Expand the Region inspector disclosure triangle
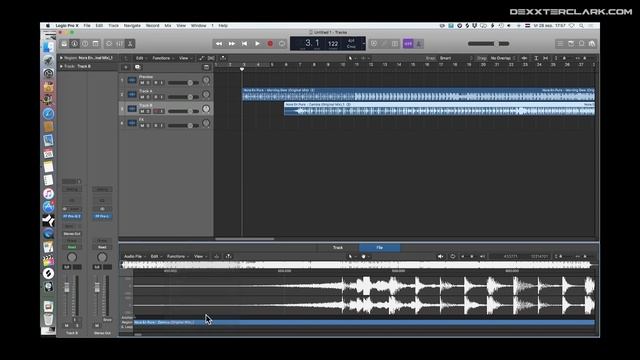The image size is (640, 360). tap(62, 58)
